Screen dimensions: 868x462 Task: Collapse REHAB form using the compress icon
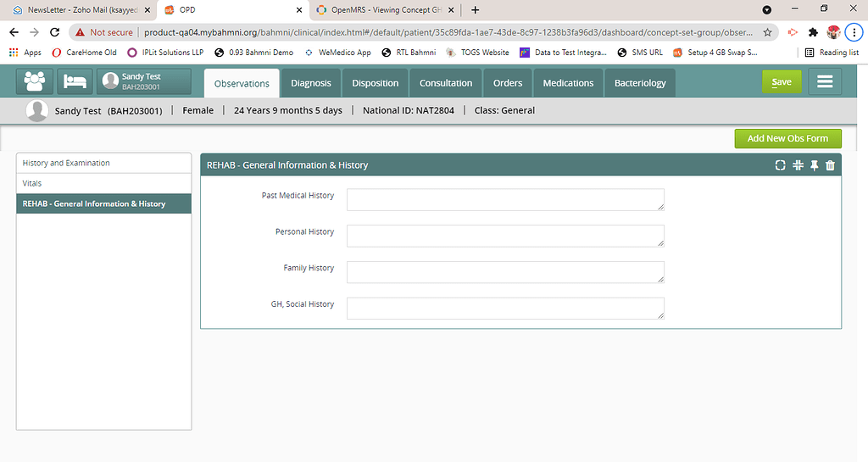[x=798, y=165]
